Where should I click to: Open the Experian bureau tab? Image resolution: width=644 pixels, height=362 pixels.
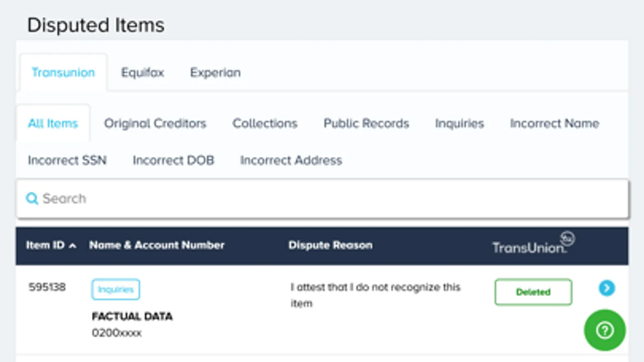click(215, 72)
